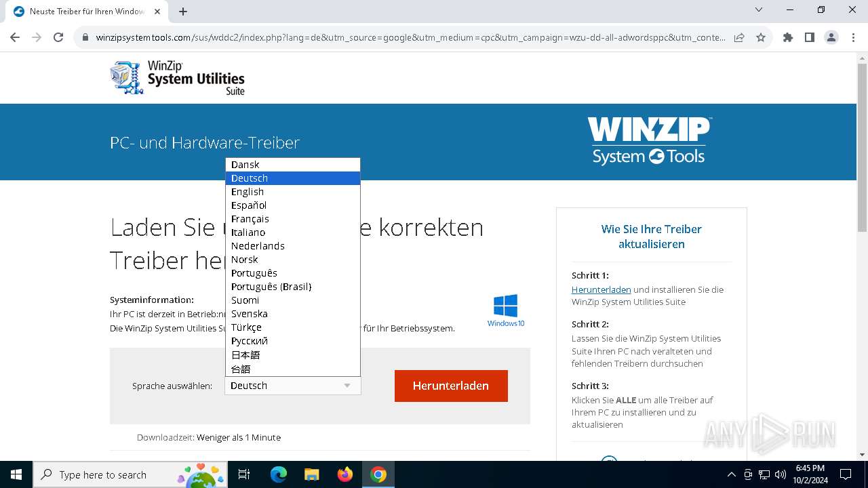The width and height of the screenshot is (868, 488).
Task: Collapse the Sprache auswählen dropdown
Action: pyautogui.click(x=293, y=386)
